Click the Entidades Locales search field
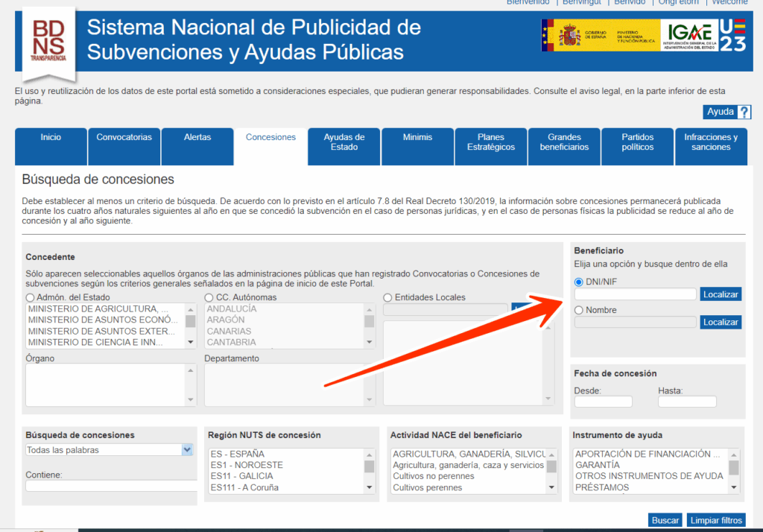The image size is (763, 532). 446,309
